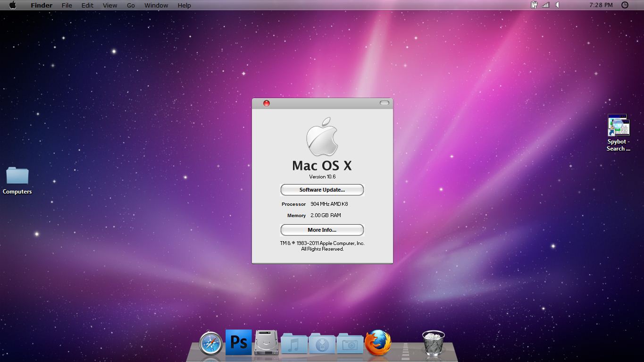This screenshot has height=362, width=644.
Task: Open the File menu
Action: tap(67, 5)
